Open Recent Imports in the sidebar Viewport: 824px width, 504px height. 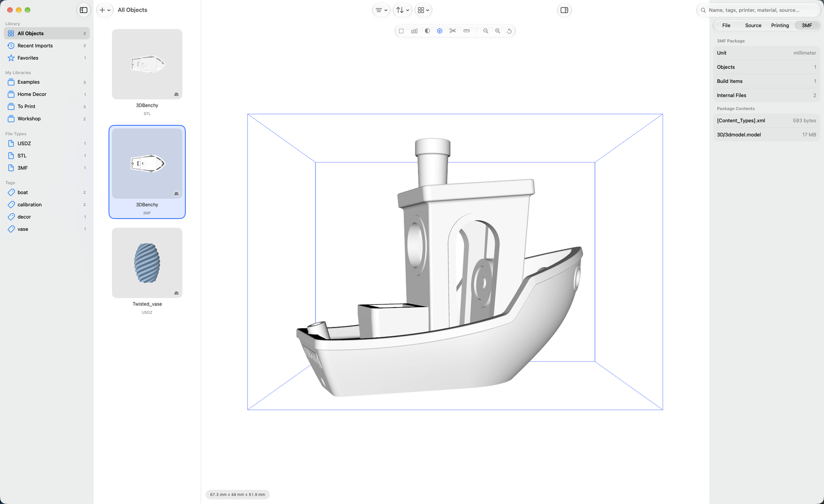[x=47, y=45]
